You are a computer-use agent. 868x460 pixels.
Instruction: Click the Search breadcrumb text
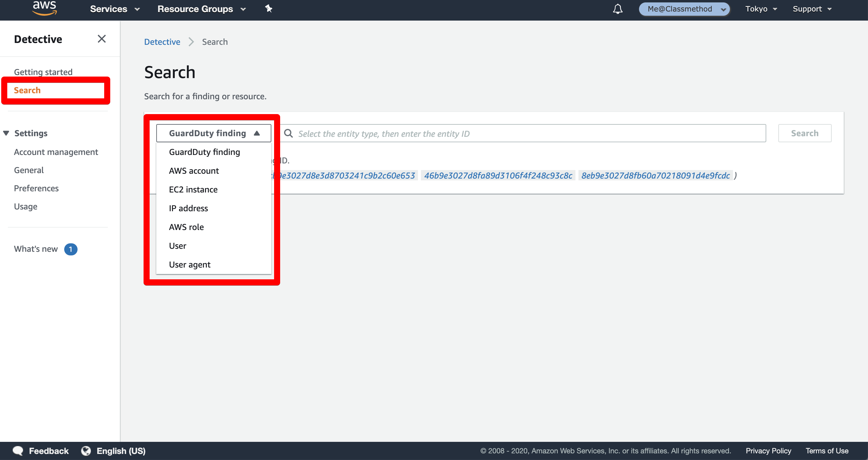(x=215, y=42)
